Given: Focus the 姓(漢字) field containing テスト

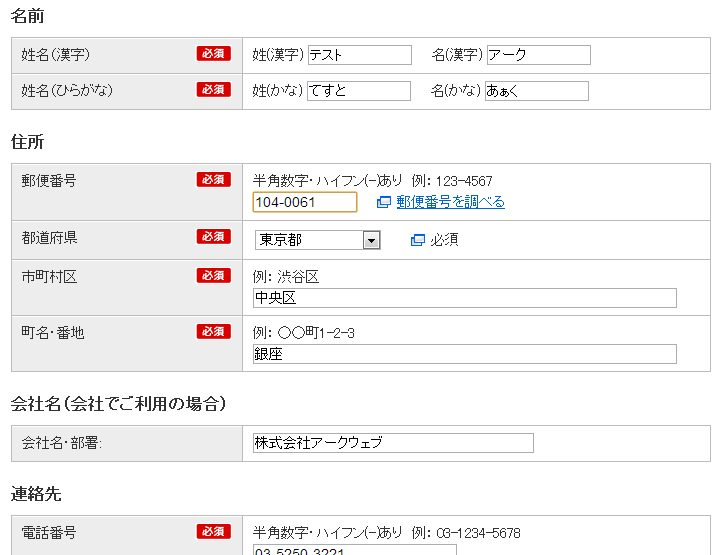Looking at the screenshot, I should click(359, 55).
